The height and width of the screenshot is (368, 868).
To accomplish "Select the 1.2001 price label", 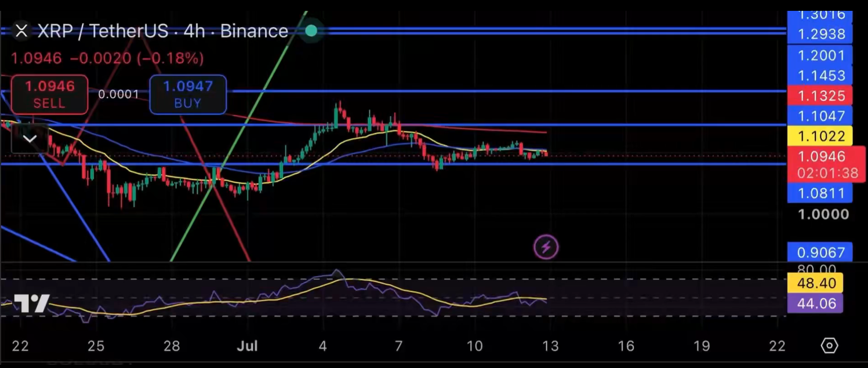I will tap(820, 56).
